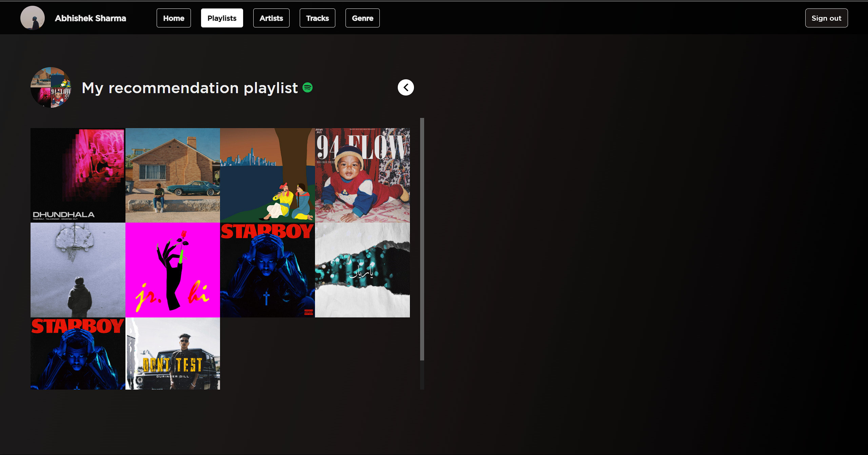Open the Genre tab
Image resolution: width=868 pixels, height=455 pixels.
pos(362,18)
